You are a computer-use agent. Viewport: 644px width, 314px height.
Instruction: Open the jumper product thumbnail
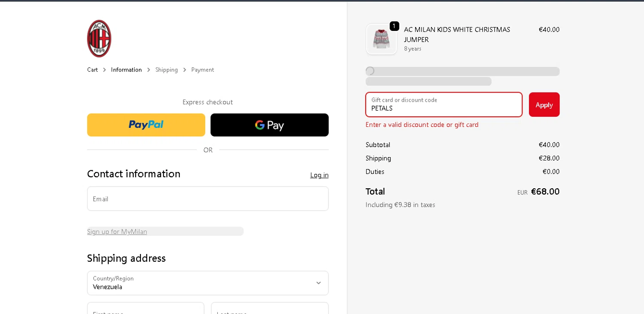381,39
